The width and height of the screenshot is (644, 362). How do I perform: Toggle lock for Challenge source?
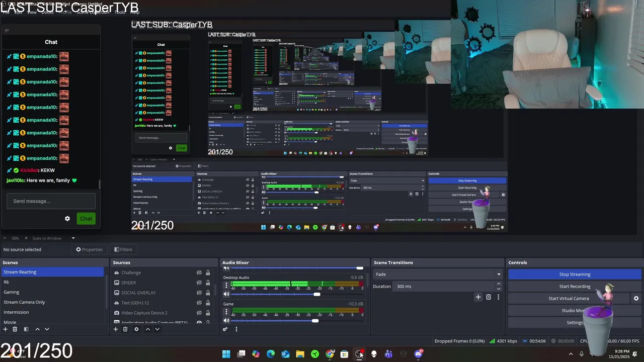(x=208, y=273)
